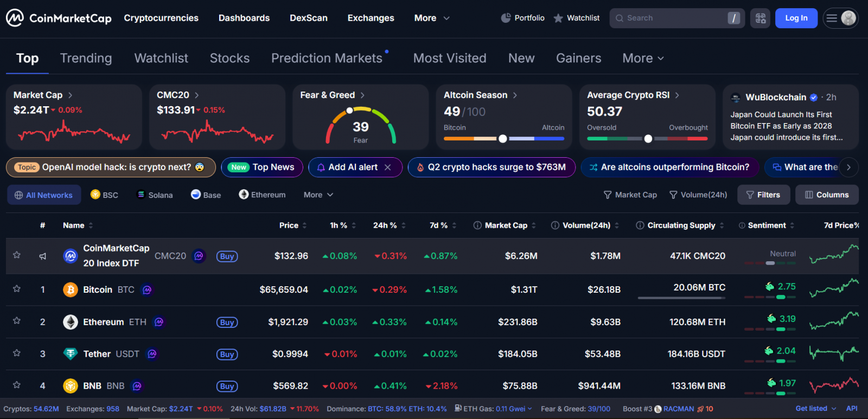The image size is (868, 419).
Task: Open the Filters button
Action: click(x=763, y=195)
